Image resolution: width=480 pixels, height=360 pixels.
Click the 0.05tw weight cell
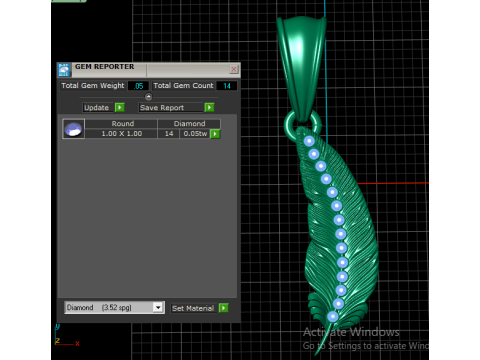coord(195,134)
